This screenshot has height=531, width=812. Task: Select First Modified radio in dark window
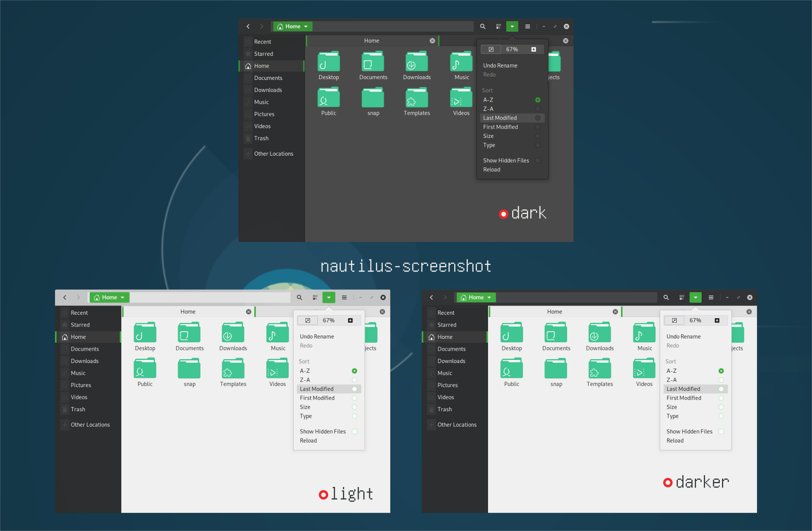(538, 127)
